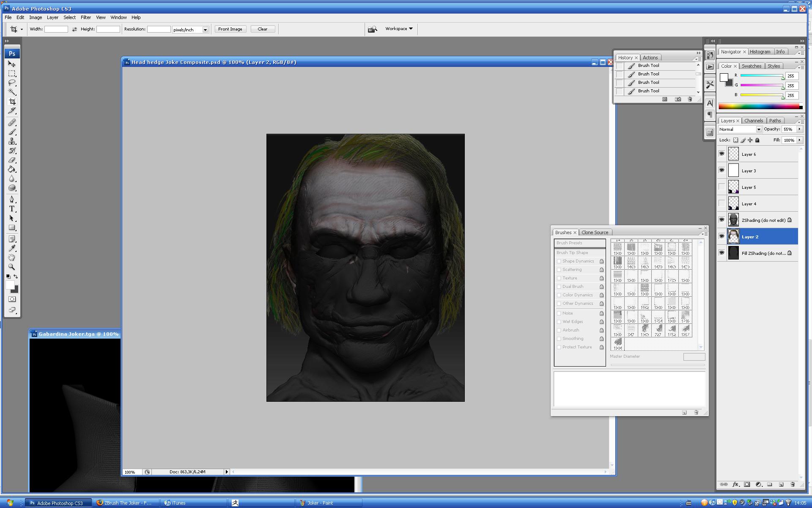Open the pixels/inch resolution unit dropdown
This screenshot has height=508, width=812.
205,30
